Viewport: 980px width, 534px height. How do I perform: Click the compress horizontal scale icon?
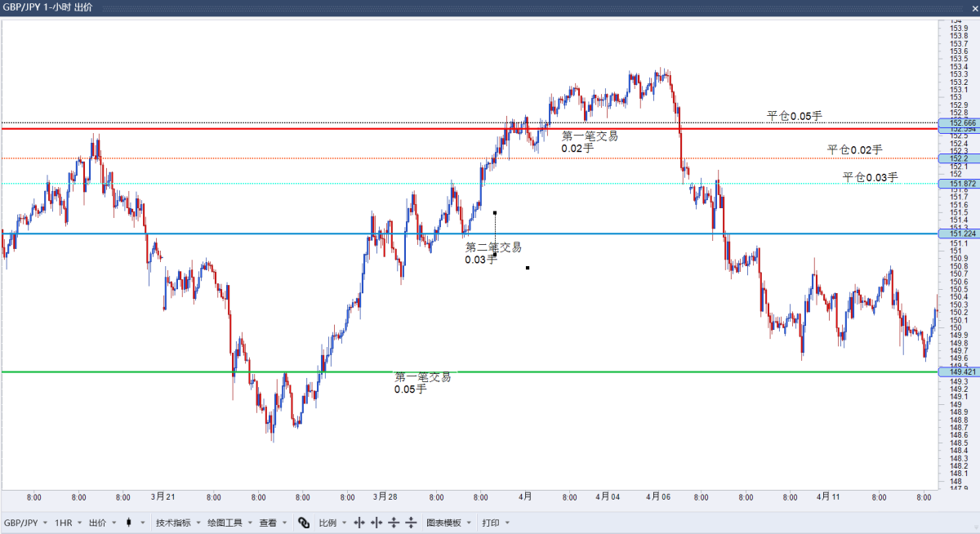tap(376, 523)
